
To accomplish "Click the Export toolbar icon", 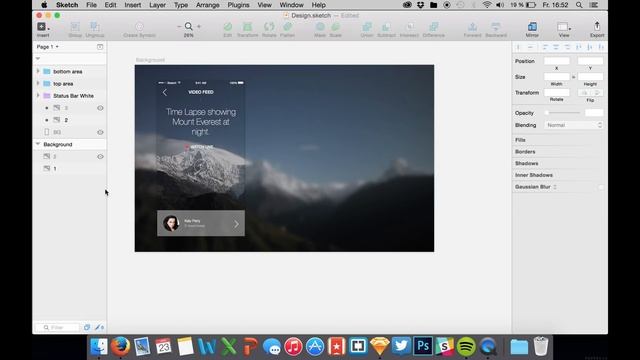I will [x=597, y=27].
